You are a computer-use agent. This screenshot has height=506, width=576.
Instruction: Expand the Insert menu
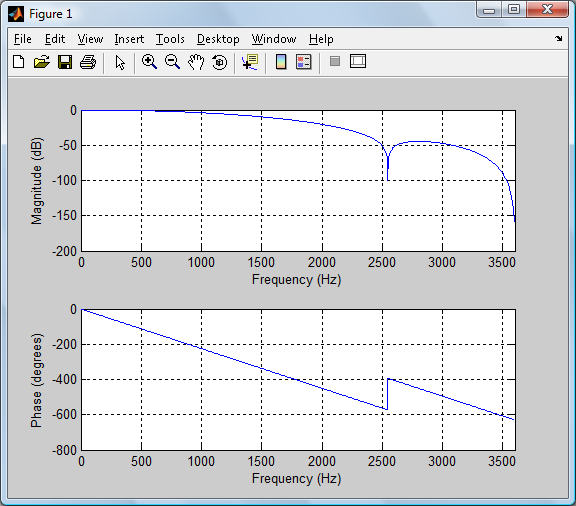tap(129, 39)
